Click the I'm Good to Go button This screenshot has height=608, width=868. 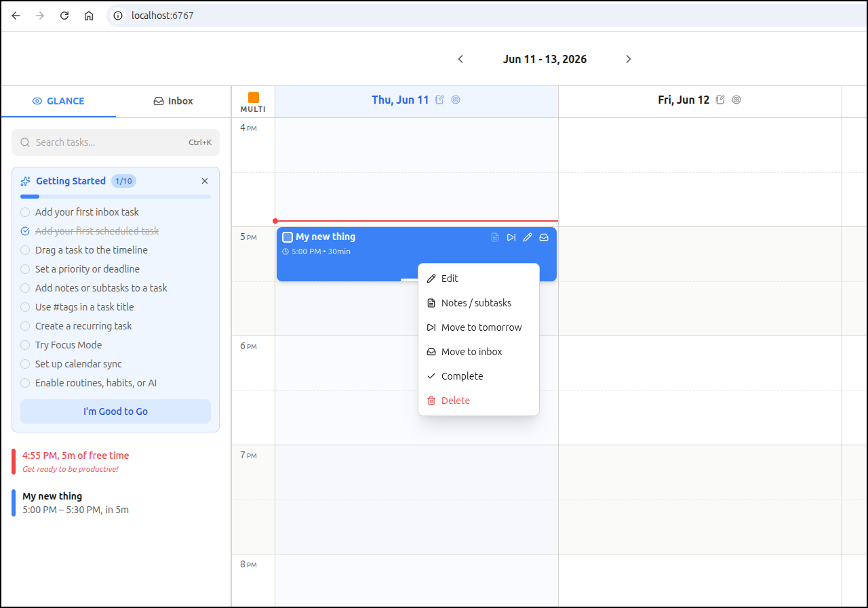point(115,411)
